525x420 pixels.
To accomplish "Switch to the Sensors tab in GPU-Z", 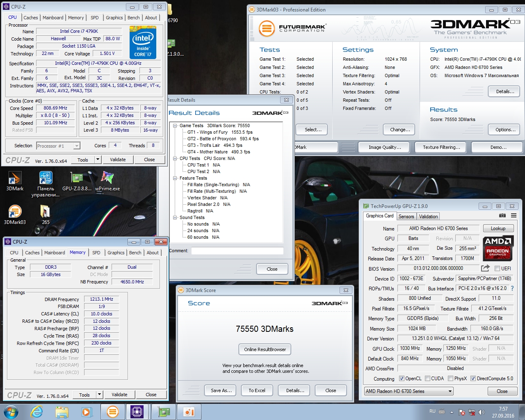I will [x=406, y=217].
